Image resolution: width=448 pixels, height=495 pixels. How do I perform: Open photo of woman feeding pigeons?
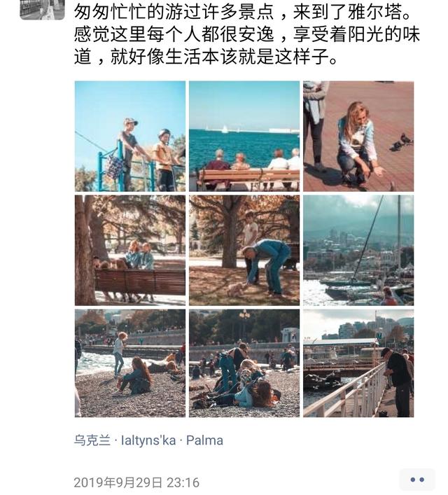[358, 136]
